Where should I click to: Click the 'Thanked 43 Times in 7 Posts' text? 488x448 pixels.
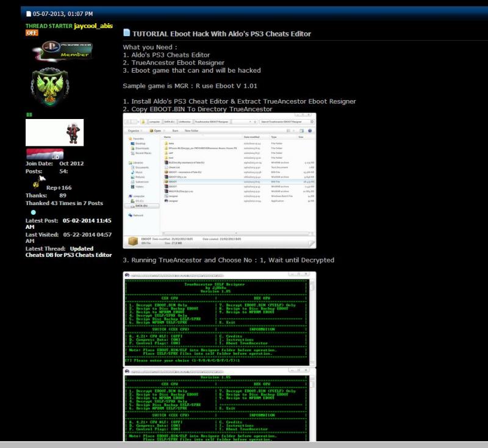pyautogui.click(x=64, y=203)
